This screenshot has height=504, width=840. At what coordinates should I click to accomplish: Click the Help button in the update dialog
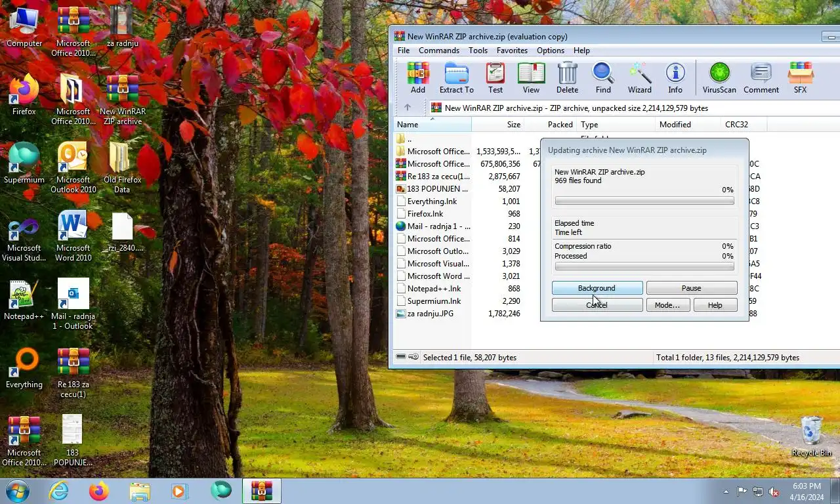(715, 305)
